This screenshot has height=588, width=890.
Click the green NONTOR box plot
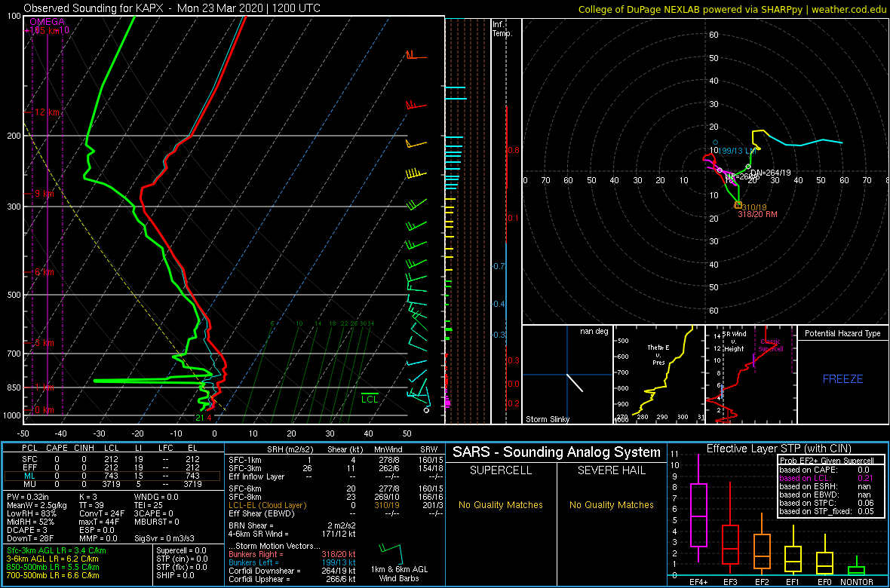point(857,564)
